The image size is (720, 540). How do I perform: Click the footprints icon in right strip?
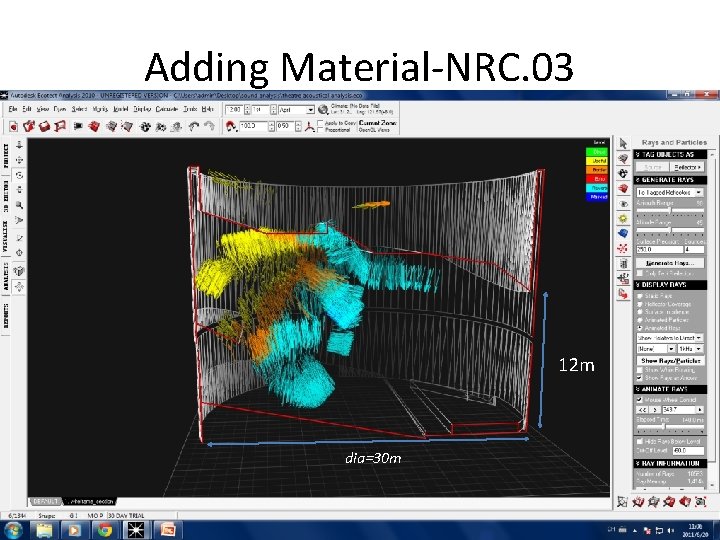623,174
